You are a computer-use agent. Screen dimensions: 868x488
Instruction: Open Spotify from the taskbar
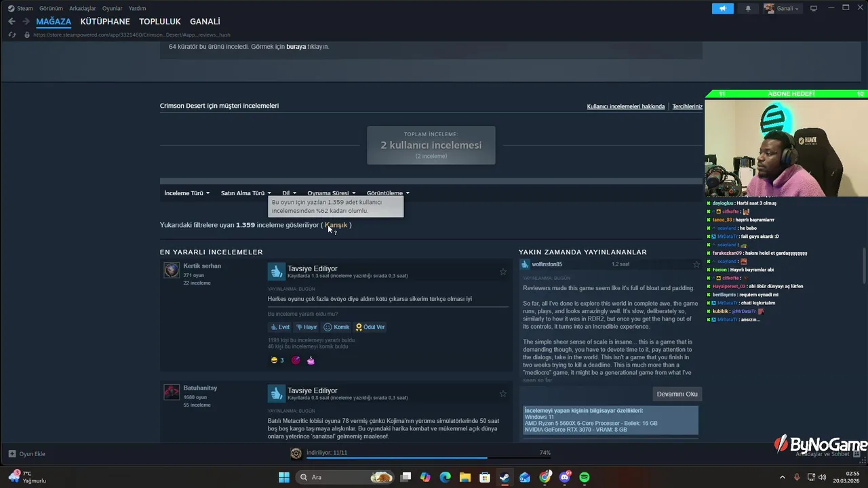[585, 477]
